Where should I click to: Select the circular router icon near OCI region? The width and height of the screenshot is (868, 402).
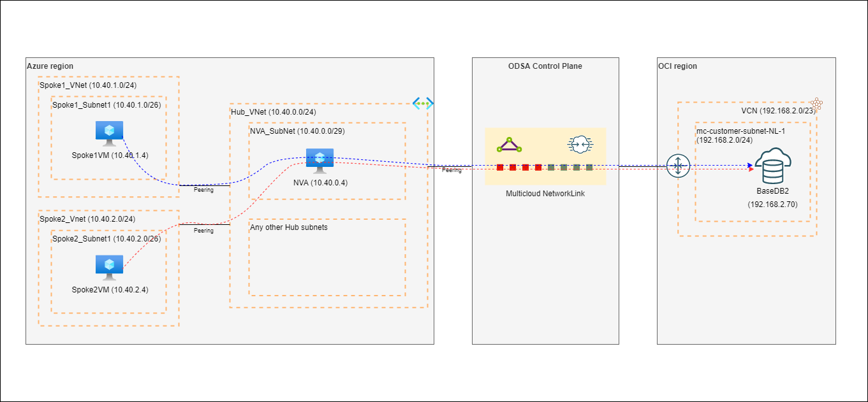pos(677,165)
